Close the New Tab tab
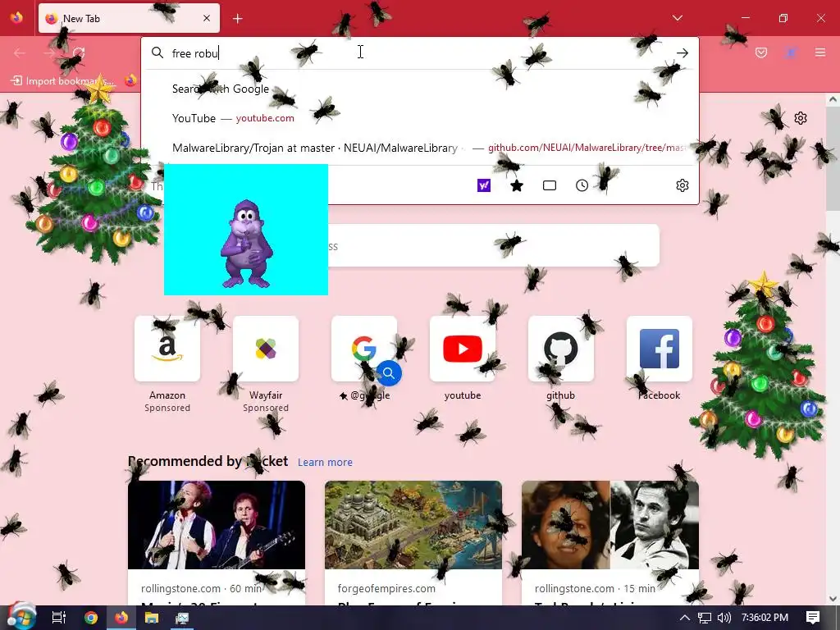Screen dimensions: 840x630 pos(207,18)
